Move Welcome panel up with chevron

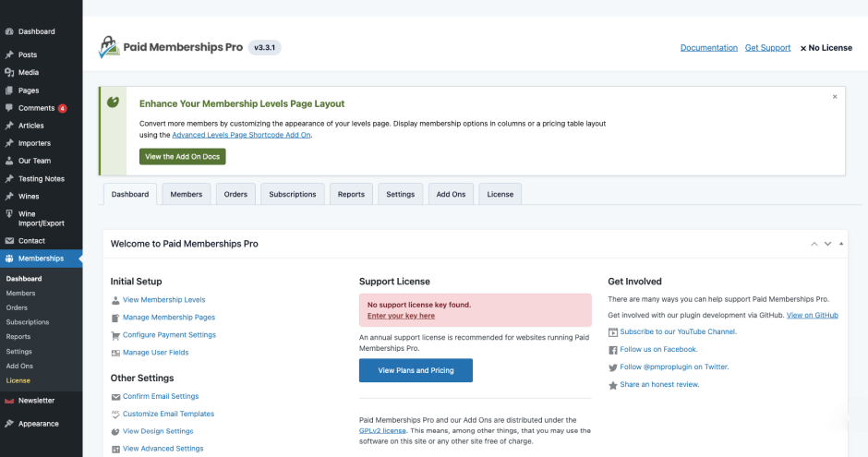tap(814, 244)
